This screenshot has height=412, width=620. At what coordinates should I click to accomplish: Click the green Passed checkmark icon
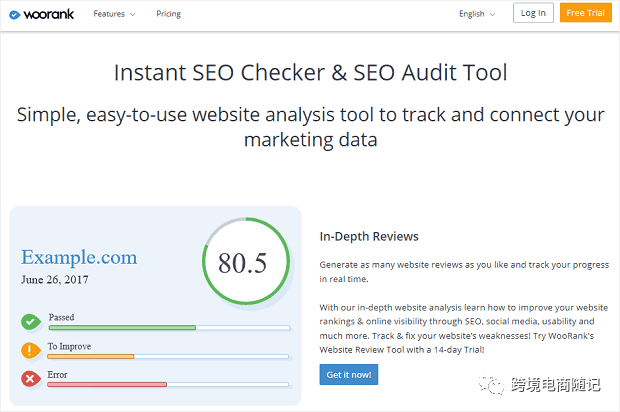pos(30,321)
